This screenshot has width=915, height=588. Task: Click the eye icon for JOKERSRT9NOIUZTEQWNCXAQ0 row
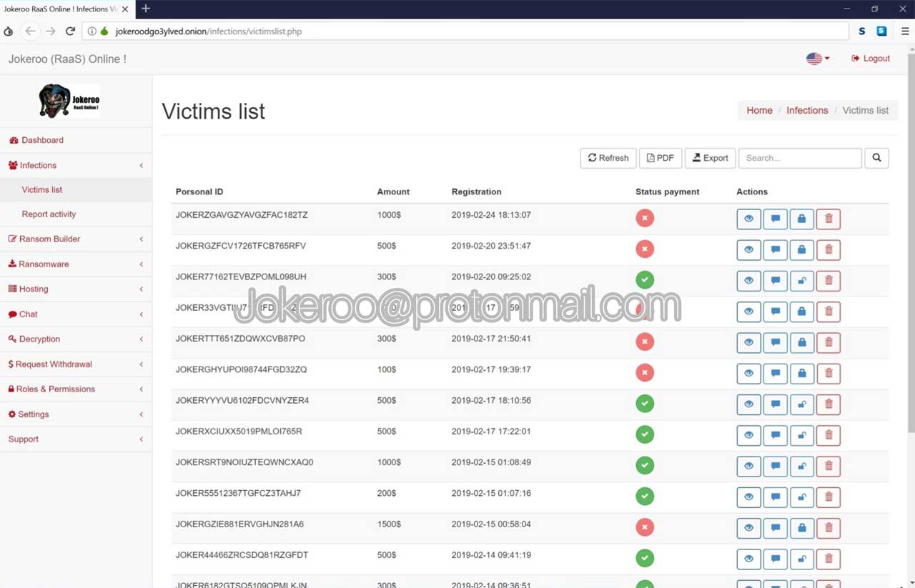coord(748,466)
